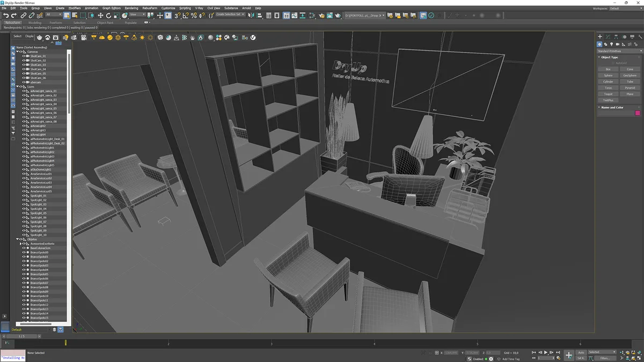644x362 pixels.
Task: Open the Rendering menu
Action: 131,8
